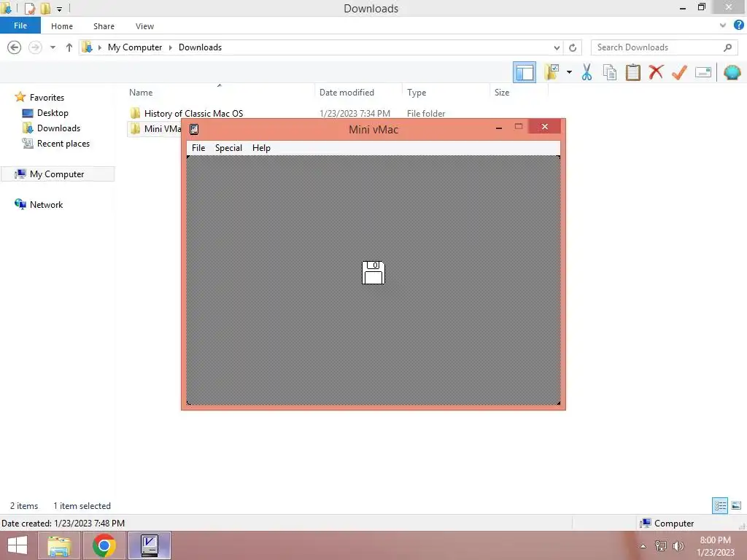Click the Mini vMac taskbar button

[149, 545]
